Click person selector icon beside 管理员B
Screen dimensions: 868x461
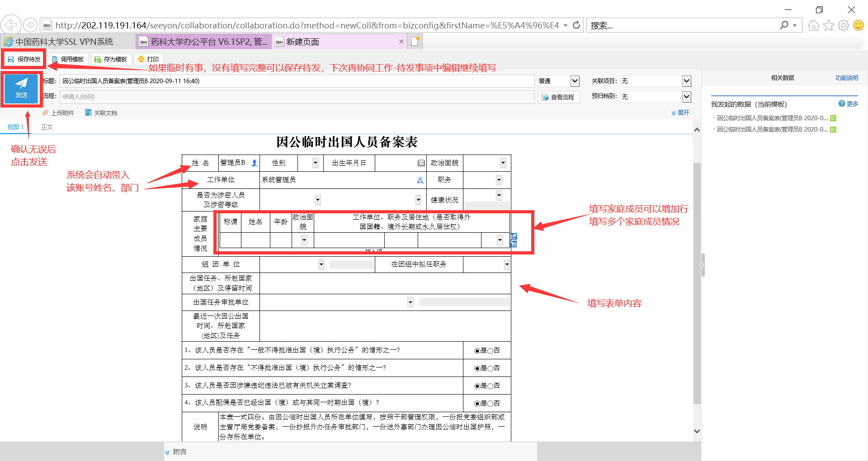pos(255,163)
